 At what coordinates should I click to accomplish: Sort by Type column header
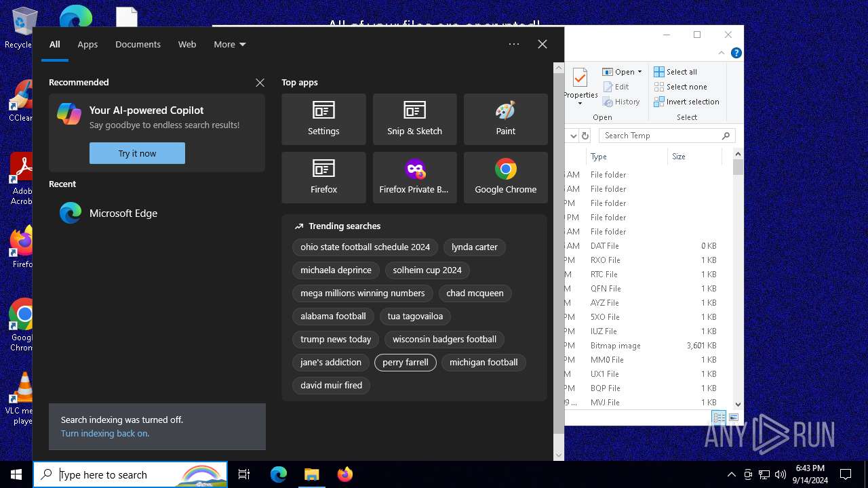point(627,157)
